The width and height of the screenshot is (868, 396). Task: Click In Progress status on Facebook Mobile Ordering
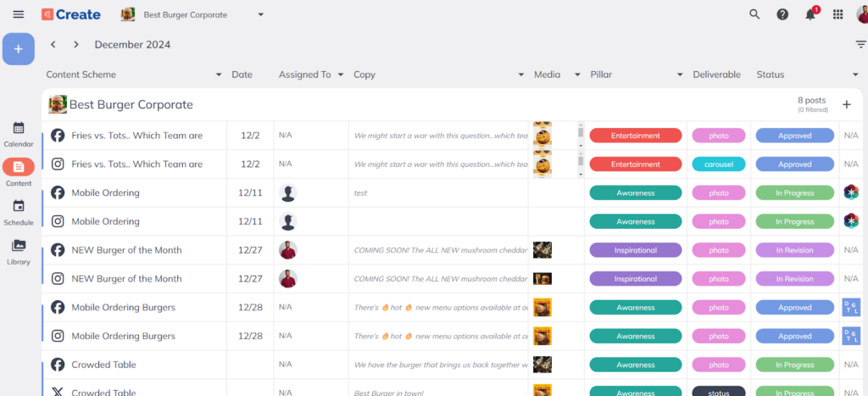pos(795,192)
